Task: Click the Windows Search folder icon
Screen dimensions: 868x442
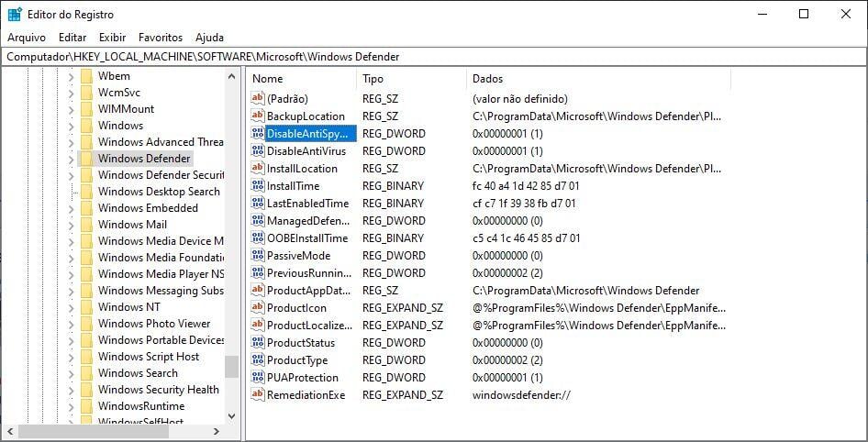Action: point(86,373)
